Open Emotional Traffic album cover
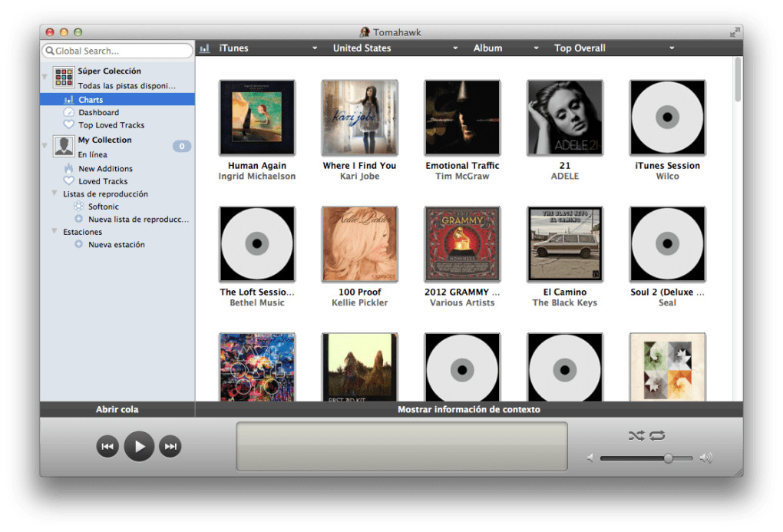Viewport: 783px width, 532px height. [462, 117]
